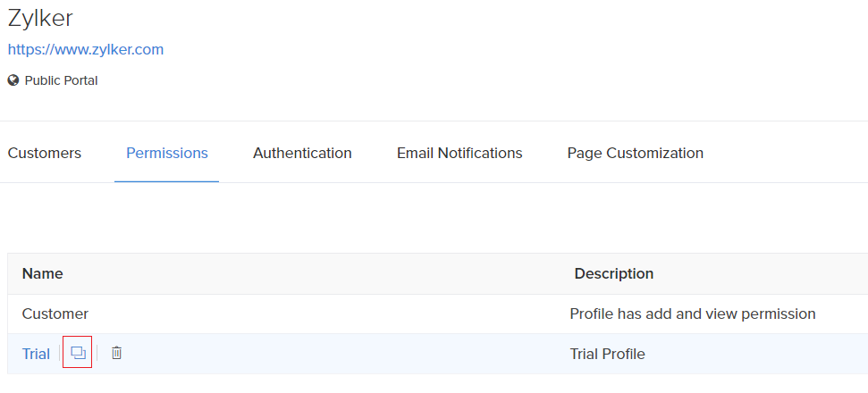Select the Customer profile name
Screen dimensions: 868x393
pyautogui.click(x=55, y=314)
